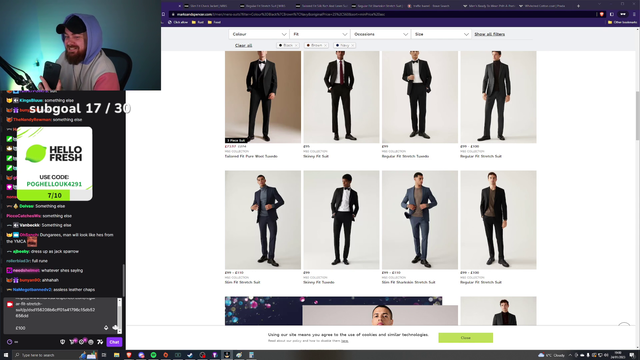Click the shield moderation icon in chat

(x=62, y=342)
